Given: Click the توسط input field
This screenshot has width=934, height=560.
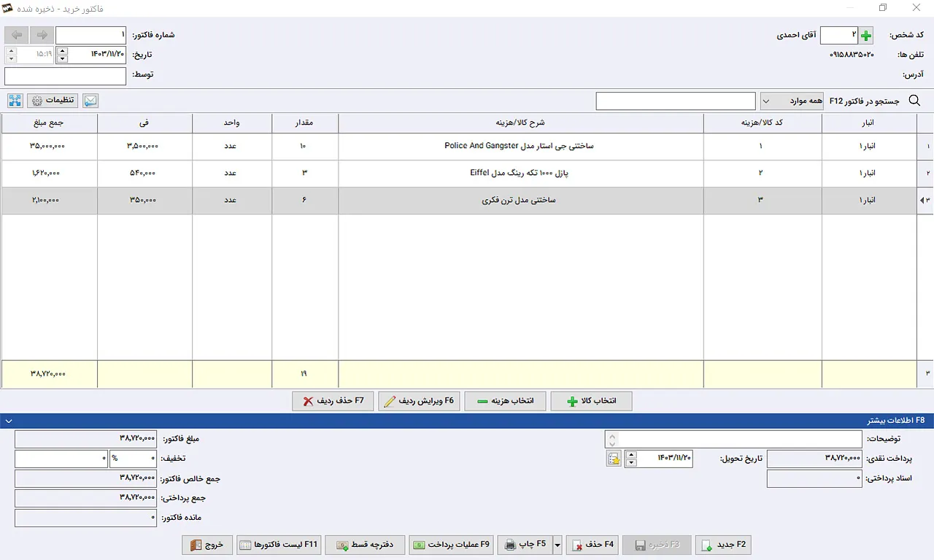Looking at the screenshot, I should [x=66, y=75].
